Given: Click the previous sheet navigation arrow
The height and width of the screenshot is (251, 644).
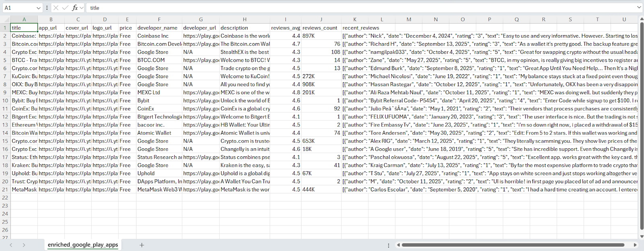Looking at the screenshot, I should click(x=11, y=245).
